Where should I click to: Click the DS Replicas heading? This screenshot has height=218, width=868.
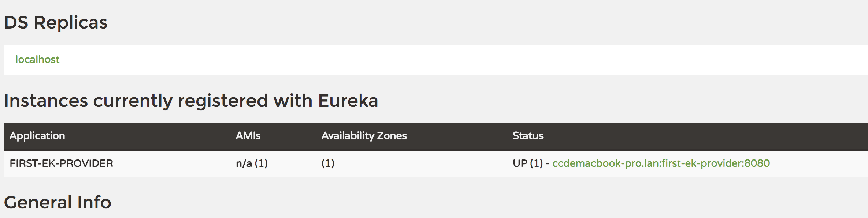pos(56,22)
